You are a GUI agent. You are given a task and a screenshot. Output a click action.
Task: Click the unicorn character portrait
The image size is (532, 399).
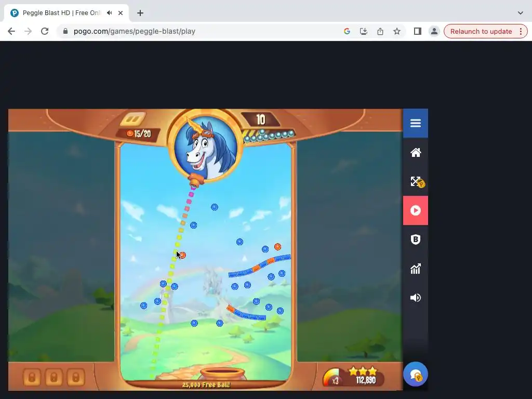pos(206,146)
